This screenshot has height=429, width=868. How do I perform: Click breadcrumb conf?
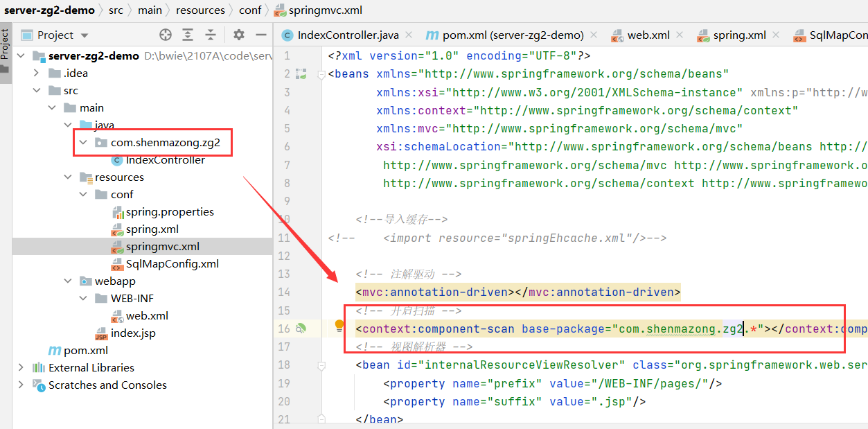[250, 10]
